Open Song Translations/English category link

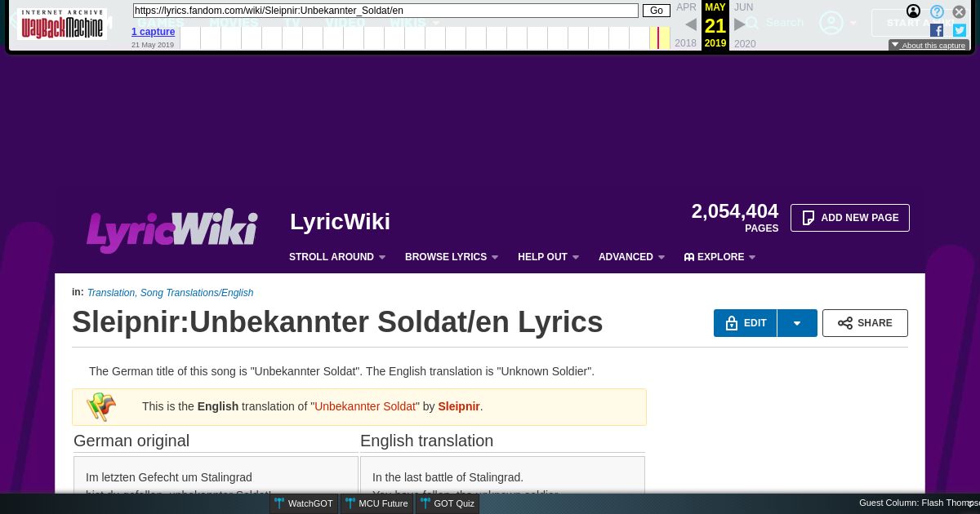197,293
